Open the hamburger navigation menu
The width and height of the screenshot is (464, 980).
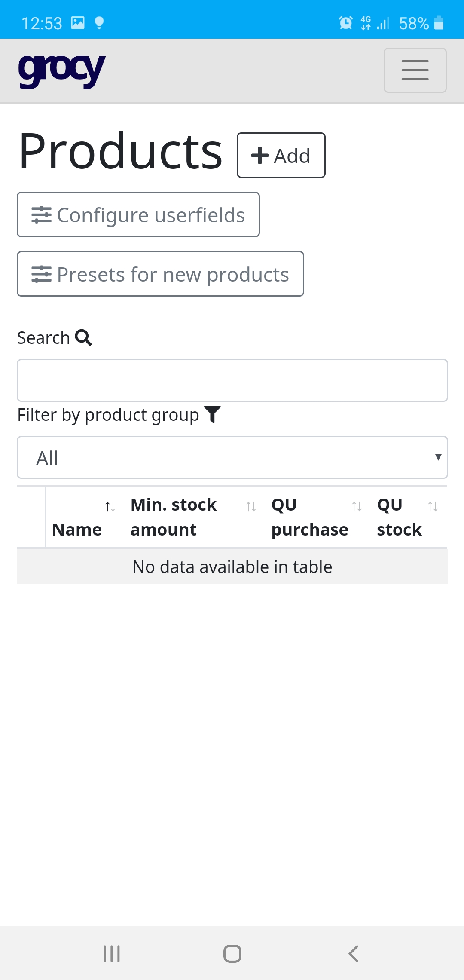point(415,70)
